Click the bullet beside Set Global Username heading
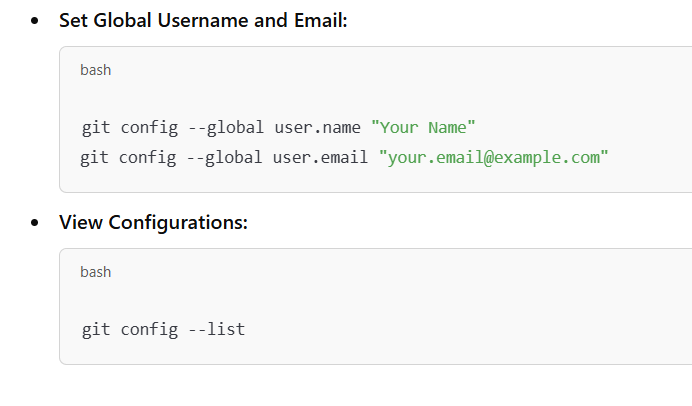 (x=36, y=21)
